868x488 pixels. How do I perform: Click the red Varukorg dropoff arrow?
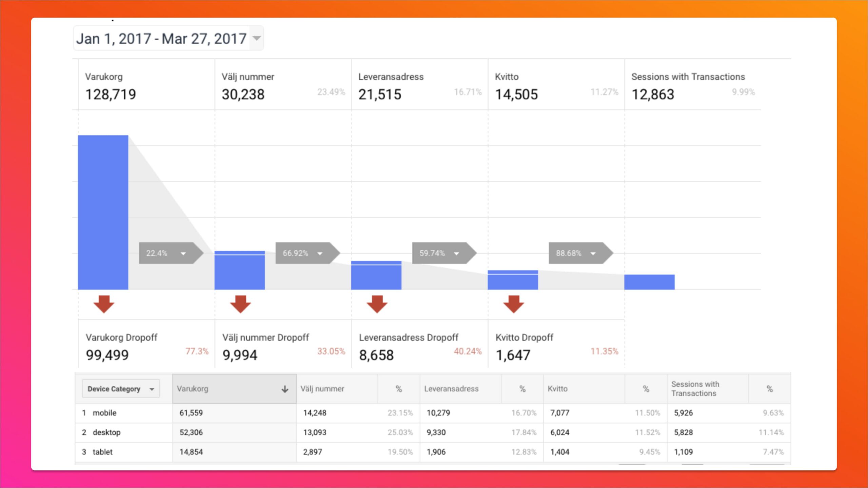104,304
